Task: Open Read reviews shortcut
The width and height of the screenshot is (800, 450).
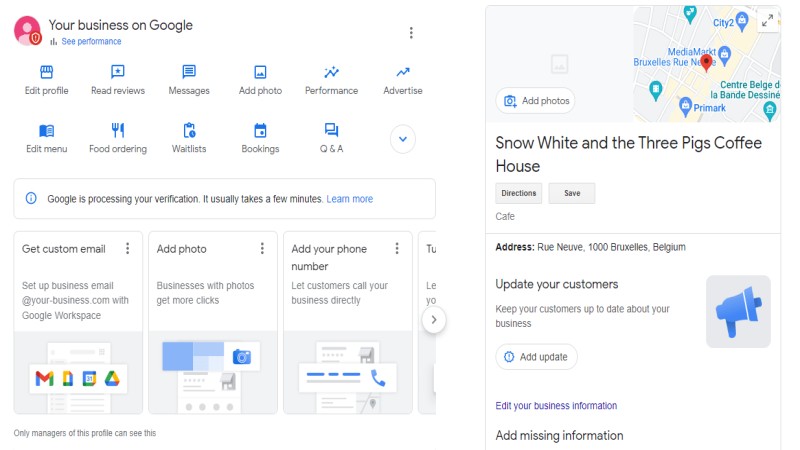Action: [x=118, y=80]
